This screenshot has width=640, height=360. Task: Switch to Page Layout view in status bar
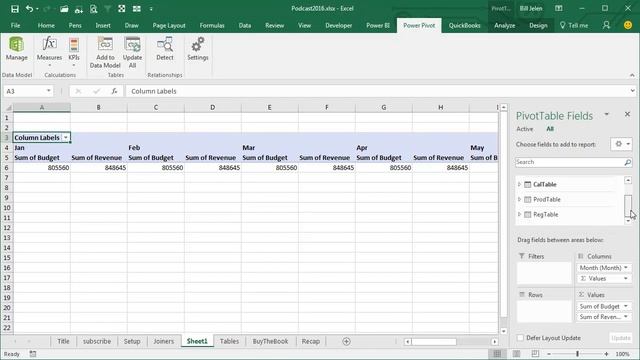(x=516, y=354)
